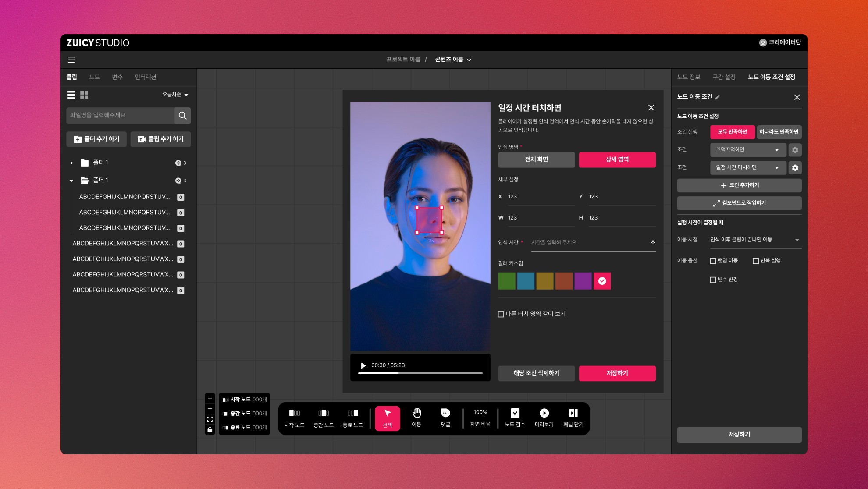Screen dimensions: 868x489
Task: Expand the collapsed 폴더 1 folder
Action: click(71, 163)
